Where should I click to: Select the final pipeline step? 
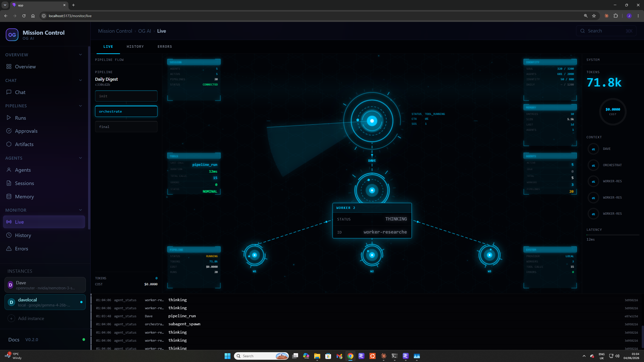tap(126, 127)
